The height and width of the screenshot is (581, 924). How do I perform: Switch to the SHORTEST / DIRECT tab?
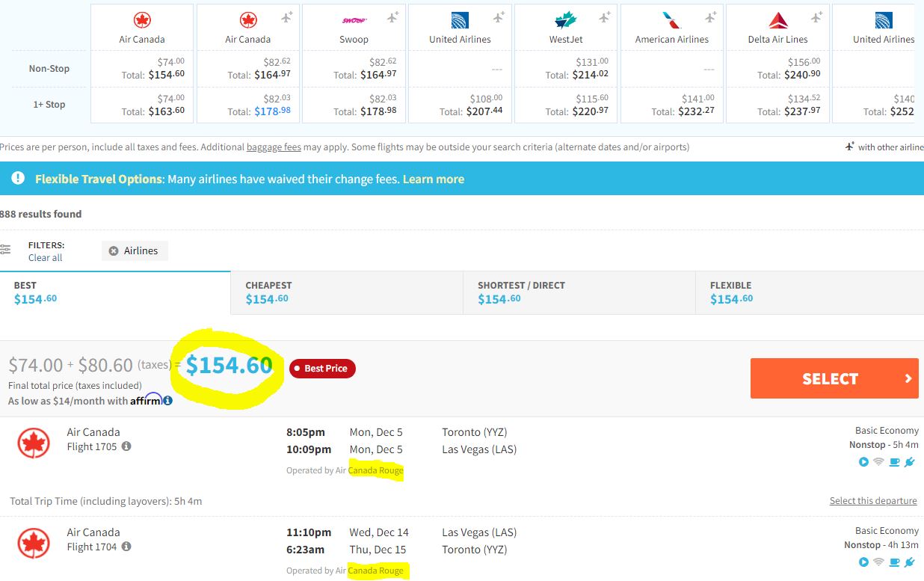(579, 292)
